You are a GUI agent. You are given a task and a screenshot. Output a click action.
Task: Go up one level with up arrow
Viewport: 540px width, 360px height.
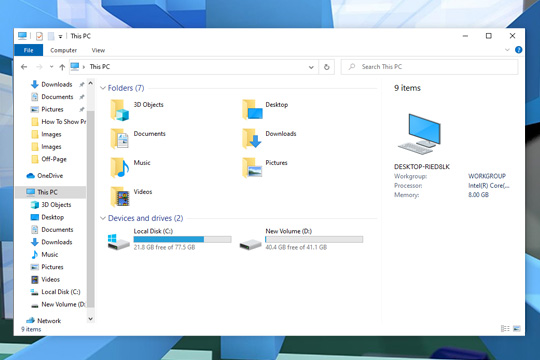(62, 67)
